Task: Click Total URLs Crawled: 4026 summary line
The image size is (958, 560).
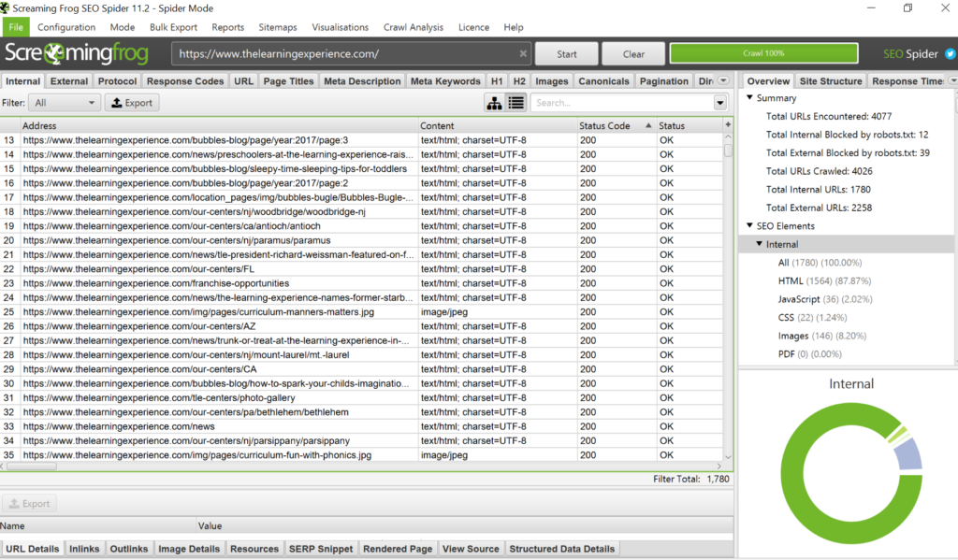Action: (820, 171)
